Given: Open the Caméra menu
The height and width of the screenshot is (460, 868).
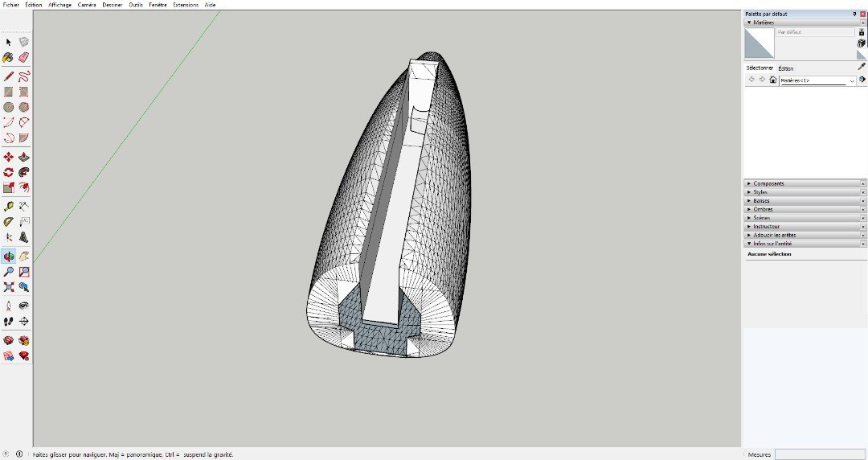Looking at the screenshot, I should click(x=87, y=5).
